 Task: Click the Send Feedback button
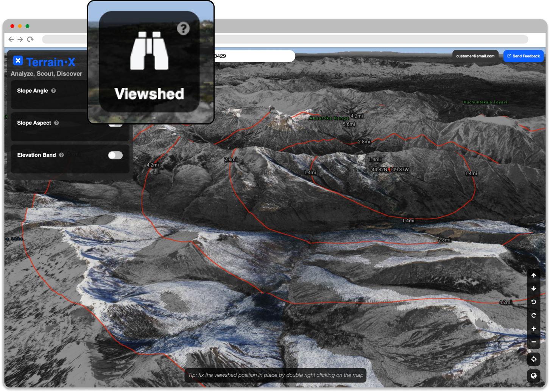point(524,56)
